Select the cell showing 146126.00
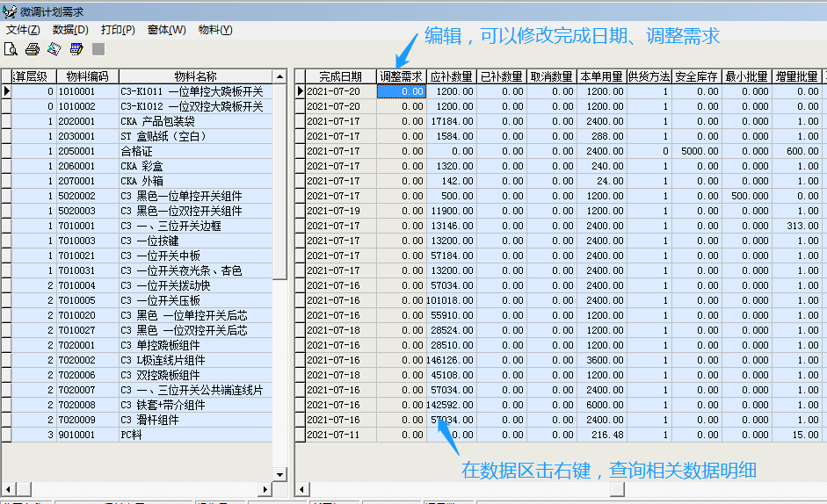Image resolution: width=827 pixels, height=504 pixels. (452, 360)
